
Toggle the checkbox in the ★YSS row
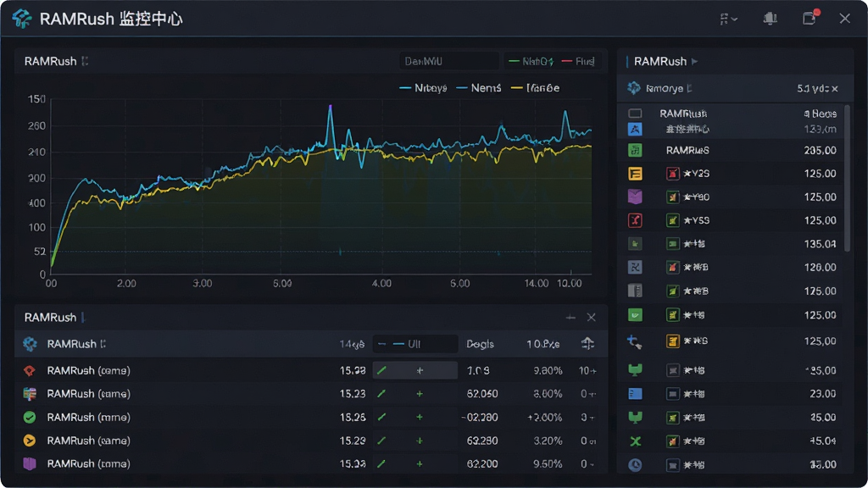[x=672, y=220]
